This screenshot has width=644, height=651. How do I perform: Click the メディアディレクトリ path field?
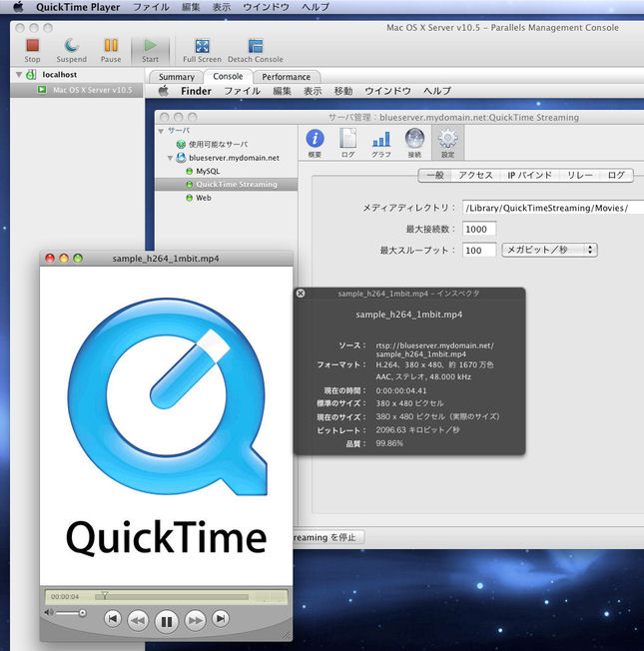[x=553, y=208]
